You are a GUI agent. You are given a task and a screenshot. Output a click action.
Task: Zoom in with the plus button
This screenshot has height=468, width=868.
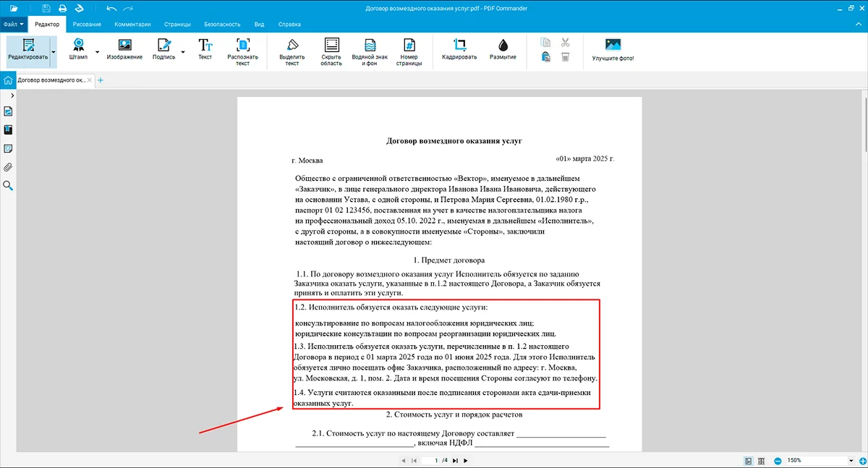point(862,460)
